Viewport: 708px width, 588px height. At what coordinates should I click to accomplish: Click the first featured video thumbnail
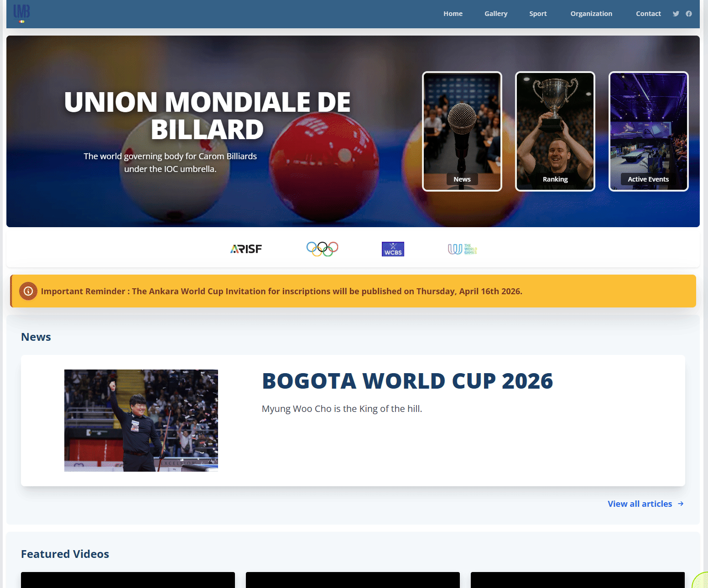click(x=128, y=579)
